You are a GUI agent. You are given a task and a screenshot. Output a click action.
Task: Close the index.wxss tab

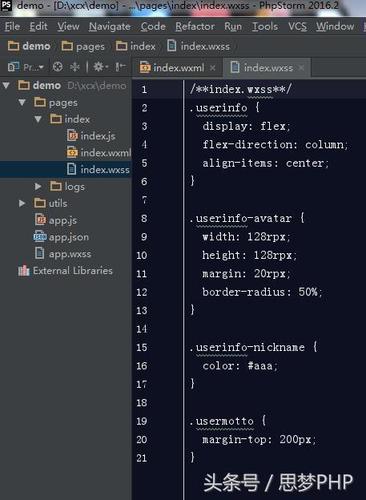(301, 68)
